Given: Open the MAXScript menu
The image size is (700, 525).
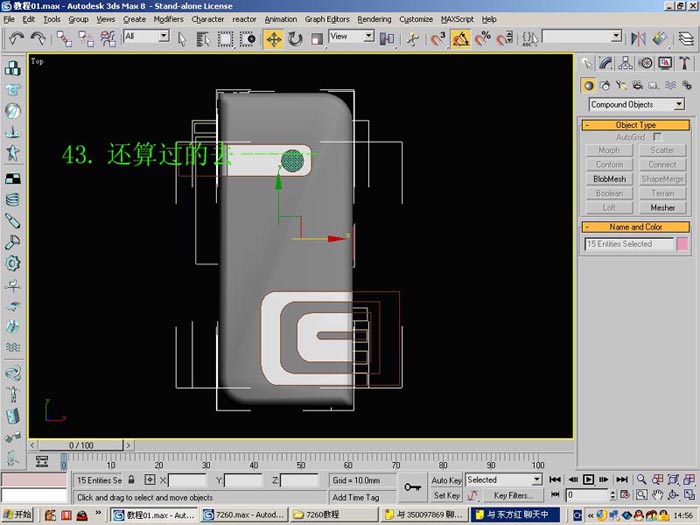Looking at the screenshot, I should click(x=457, y=19).
